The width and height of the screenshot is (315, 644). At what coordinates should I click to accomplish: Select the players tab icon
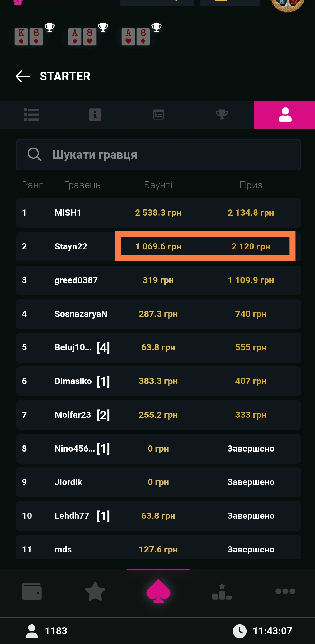285,115
